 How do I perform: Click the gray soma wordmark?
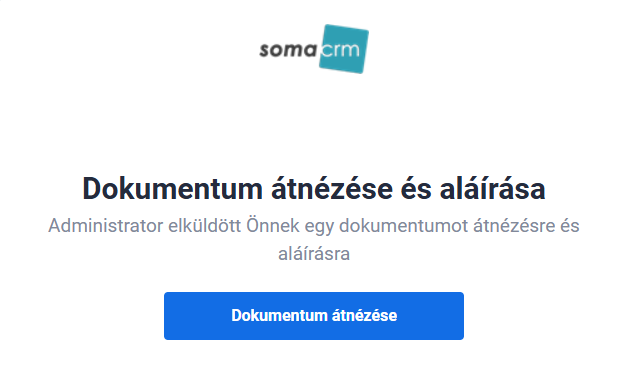tap(288, 50)
